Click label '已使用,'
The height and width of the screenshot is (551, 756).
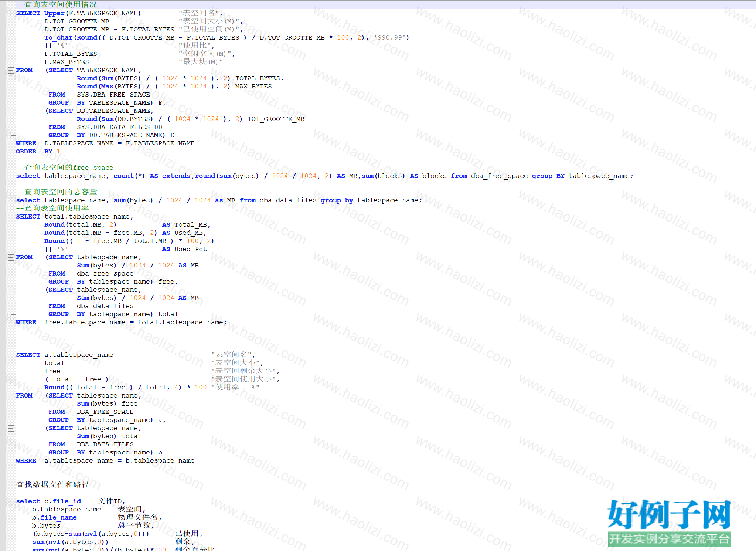click(x=189, y=534)
